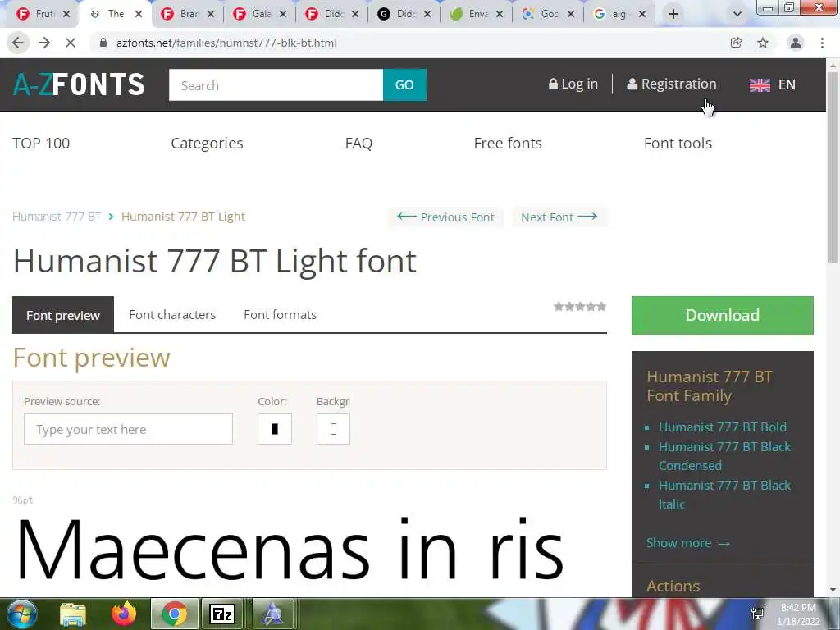Click the green Download button
Image resolution: width=840 pixels, height=630 pixels.
(722, 315)
